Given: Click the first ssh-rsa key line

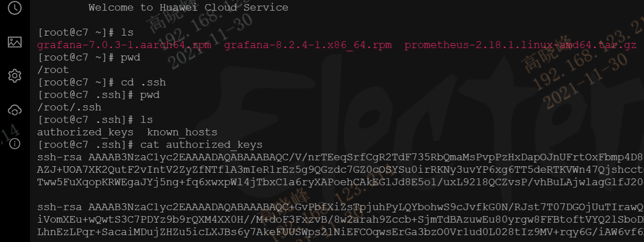Looking at the screenshot, I should point(341,157).
